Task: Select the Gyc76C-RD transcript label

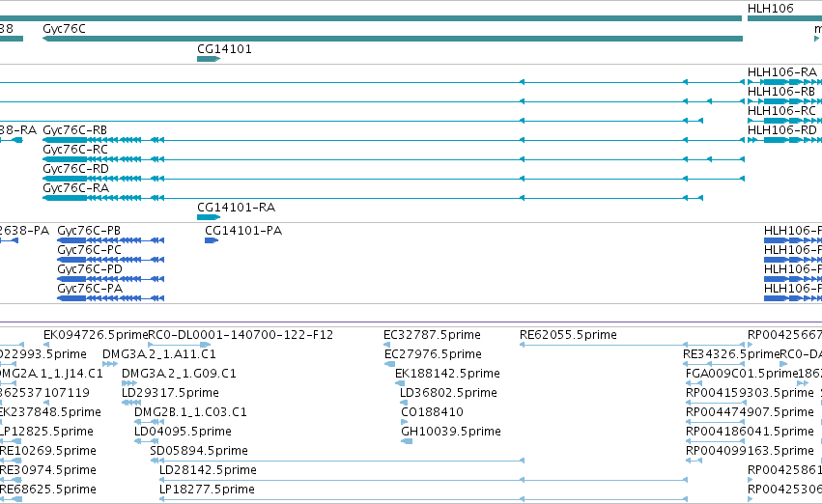Action: pyautogui.click(x=76, y=169)
